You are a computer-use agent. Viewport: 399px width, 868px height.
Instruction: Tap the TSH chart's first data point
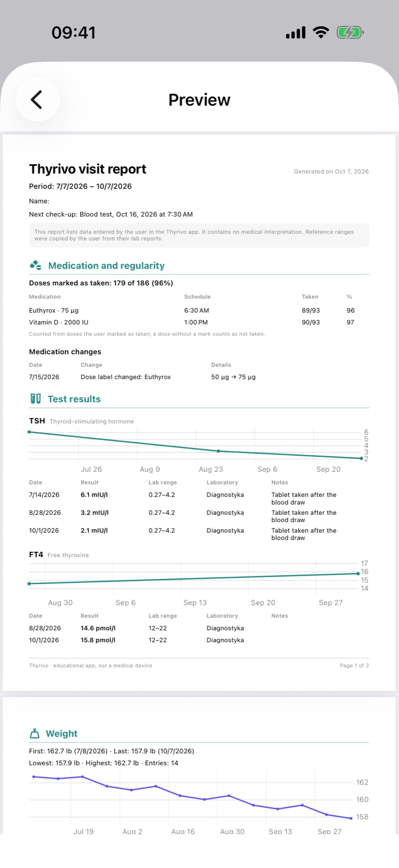coord(29,432)
